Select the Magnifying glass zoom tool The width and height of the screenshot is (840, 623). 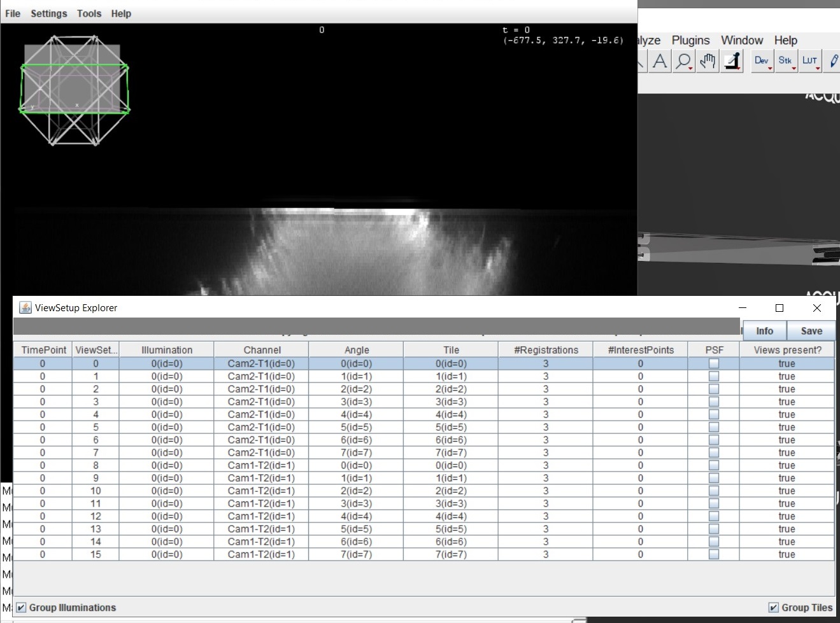pos(683,60)
